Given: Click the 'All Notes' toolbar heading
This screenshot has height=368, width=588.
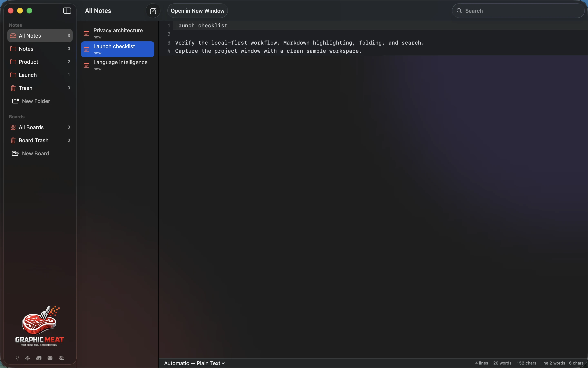Looking at the screenshot, I should (98, 11).
